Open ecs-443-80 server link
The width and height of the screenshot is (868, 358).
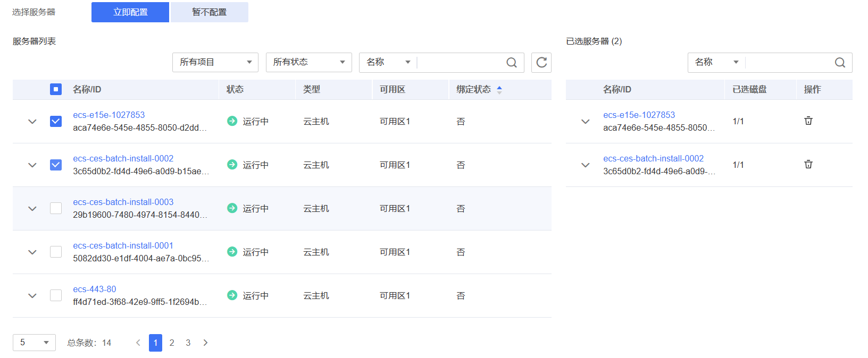[x=95, y=289]
